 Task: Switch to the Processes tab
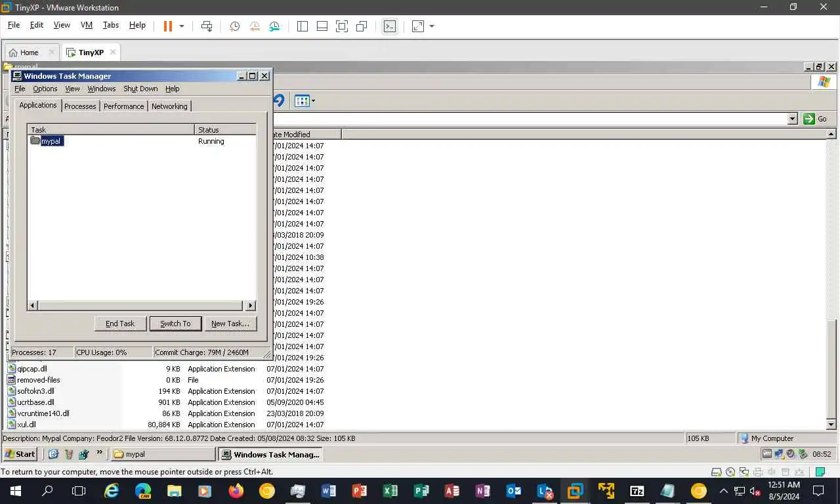point(80,106)
